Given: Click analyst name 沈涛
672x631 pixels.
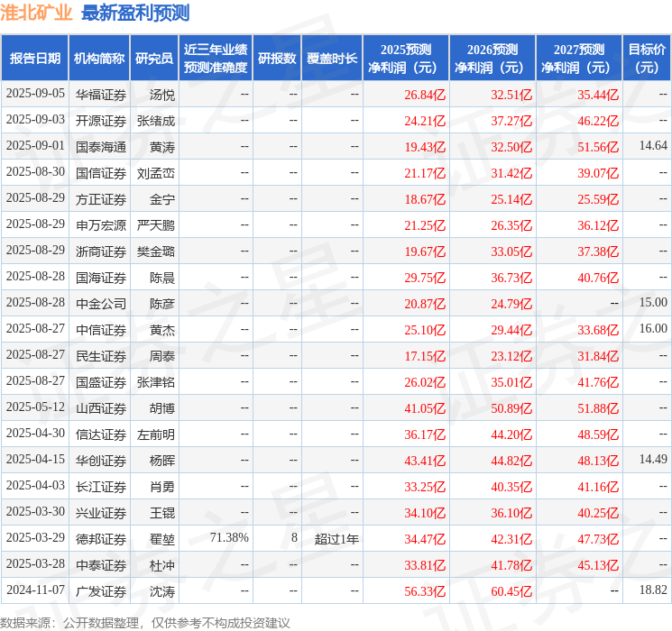Looking at the screenshot, I should point(162,591).
